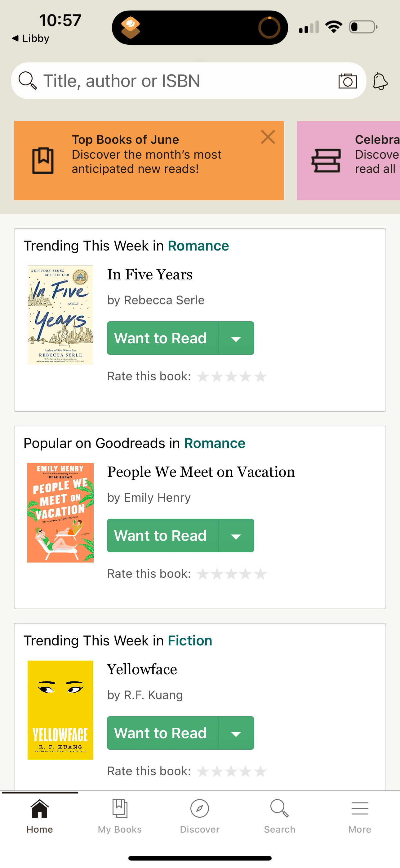Expand the Want to Read menu for Yellowface

236,733
